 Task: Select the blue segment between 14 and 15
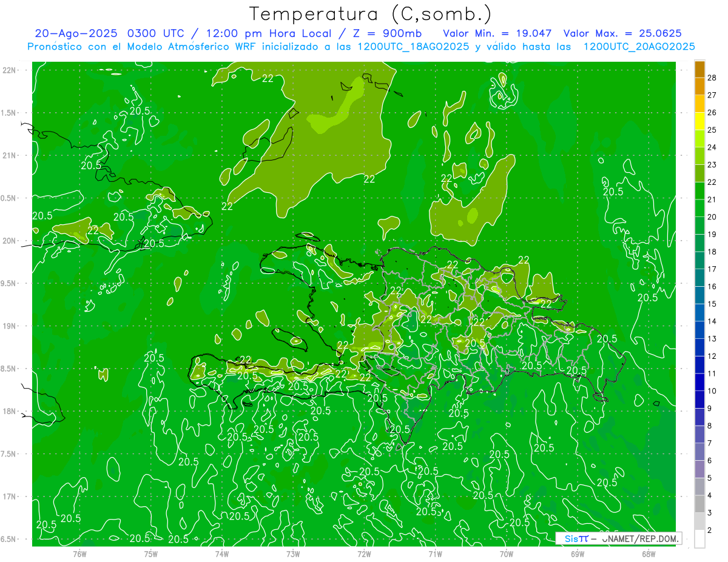[x=699, y=313]
